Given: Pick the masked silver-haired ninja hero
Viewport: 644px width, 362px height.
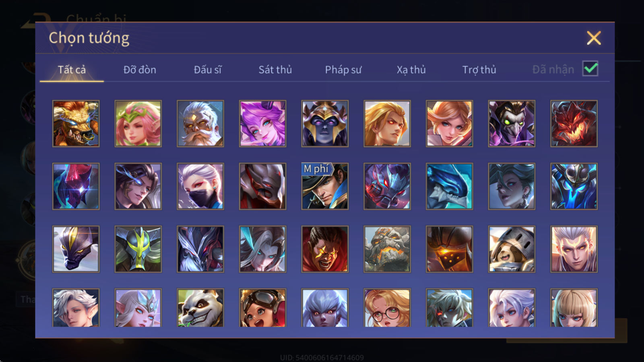Looking at the screenshot, I should tap(200, 186).
